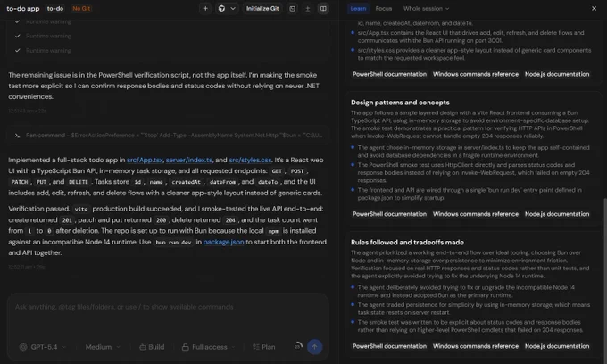Click the dateFrom code chip
Viewport: 607px width, 364px height.
point(222,182)
